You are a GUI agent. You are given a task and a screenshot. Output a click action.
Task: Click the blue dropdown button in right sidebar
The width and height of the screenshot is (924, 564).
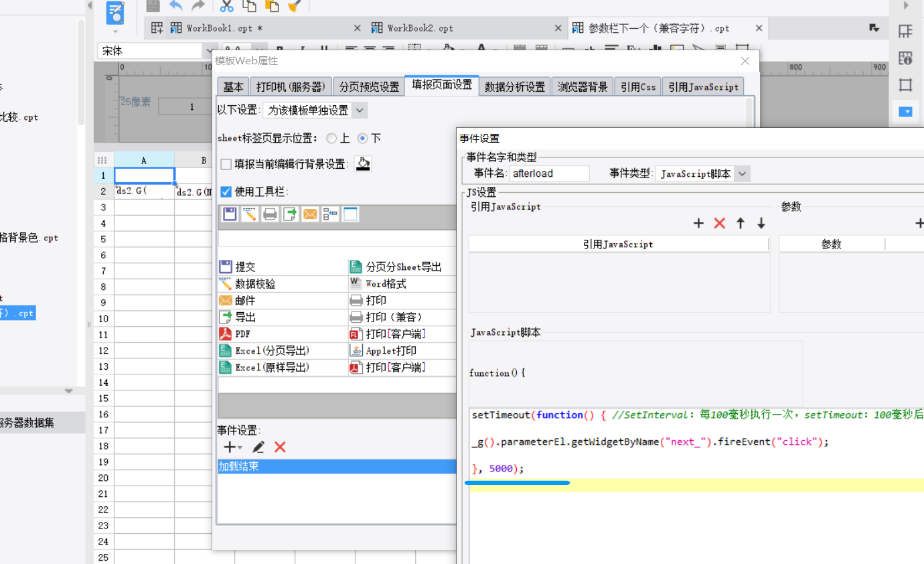coord(905,112)
